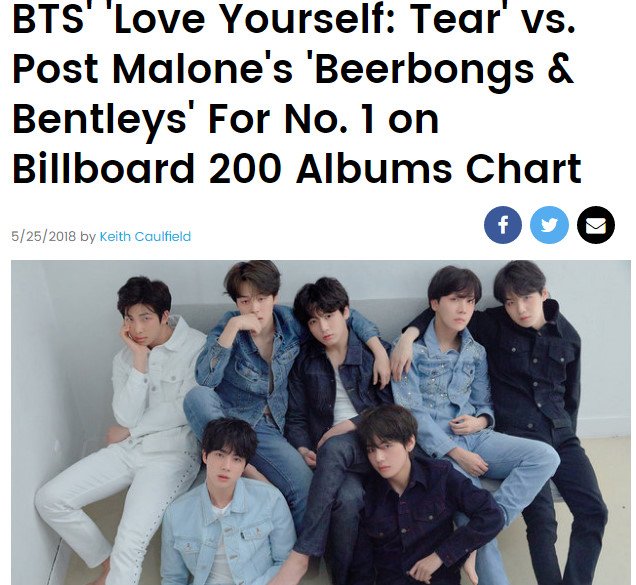Share the article on Twitter
The height and width of the screenshot is (585, 636).
[549, 225]
